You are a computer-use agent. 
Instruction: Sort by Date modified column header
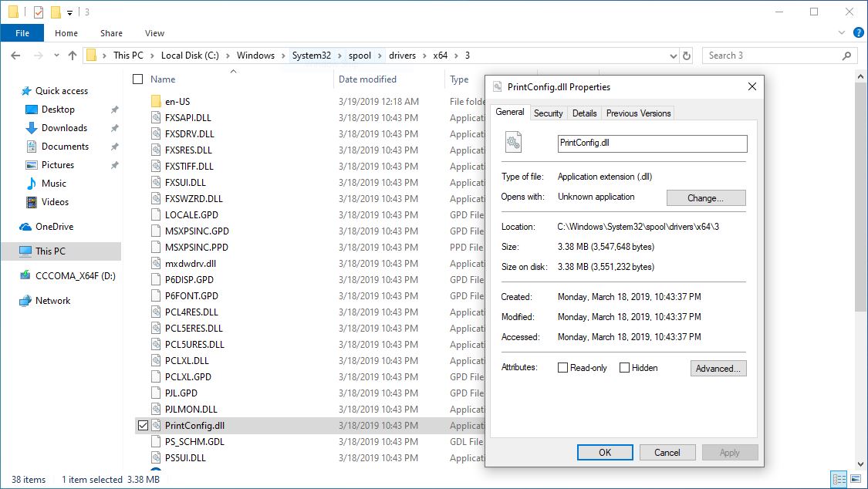click(x=367, y=79)
